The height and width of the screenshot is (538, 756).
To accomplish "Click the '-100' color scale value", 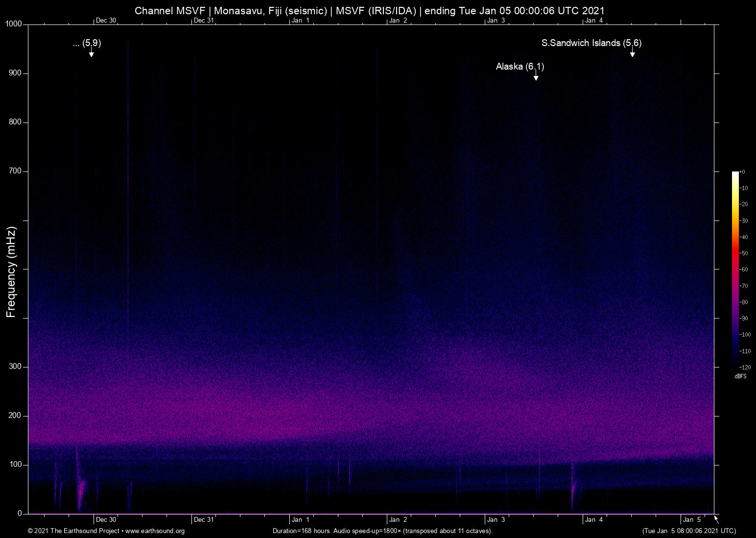I will click(745, 335).
